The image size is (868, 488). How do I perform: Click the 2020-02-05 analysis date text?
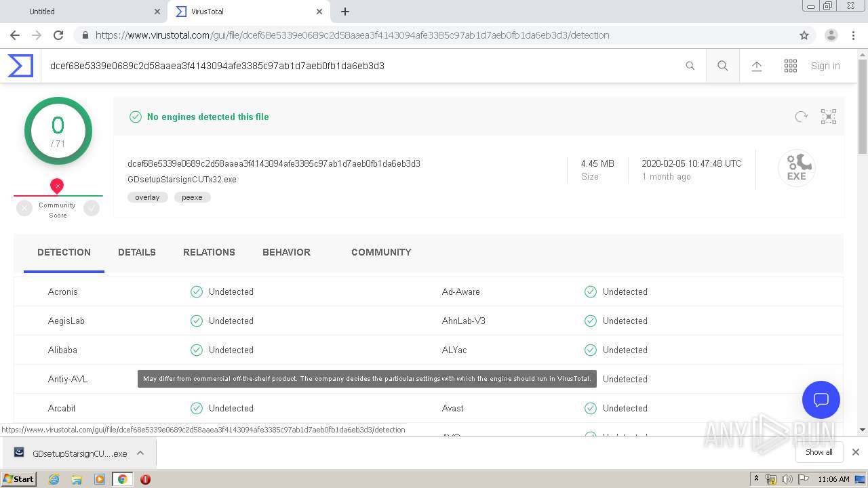692,163
